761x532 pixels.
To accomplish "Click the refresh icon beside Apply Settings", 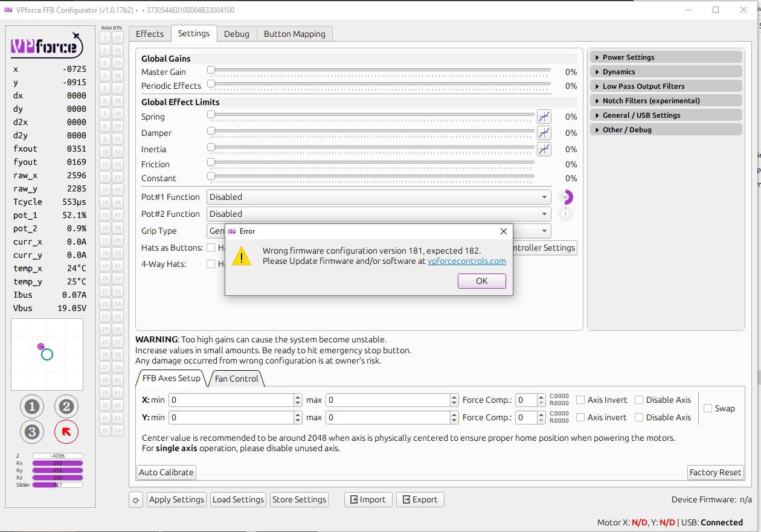I will point(136,499).
